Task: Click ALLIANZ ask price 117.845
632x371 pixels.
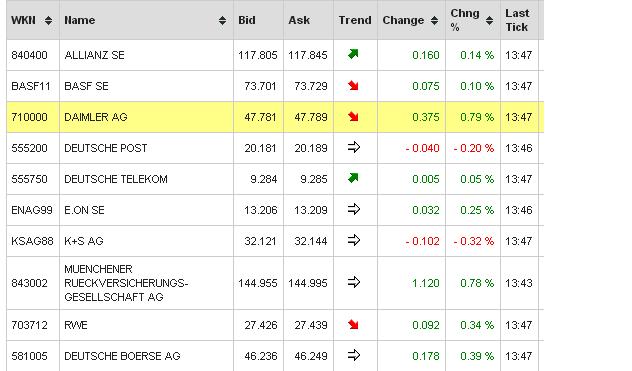Action: 308,55
